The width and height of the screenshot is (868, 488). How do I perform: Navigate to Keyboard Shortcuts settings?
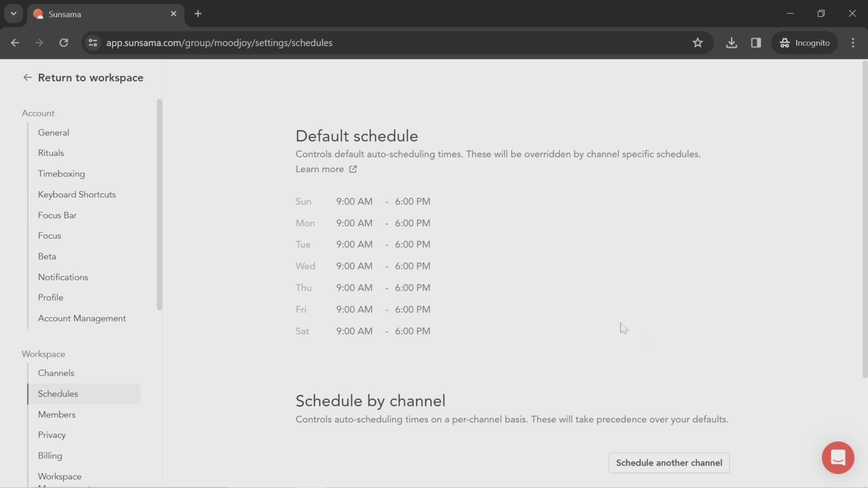point(77,194)
